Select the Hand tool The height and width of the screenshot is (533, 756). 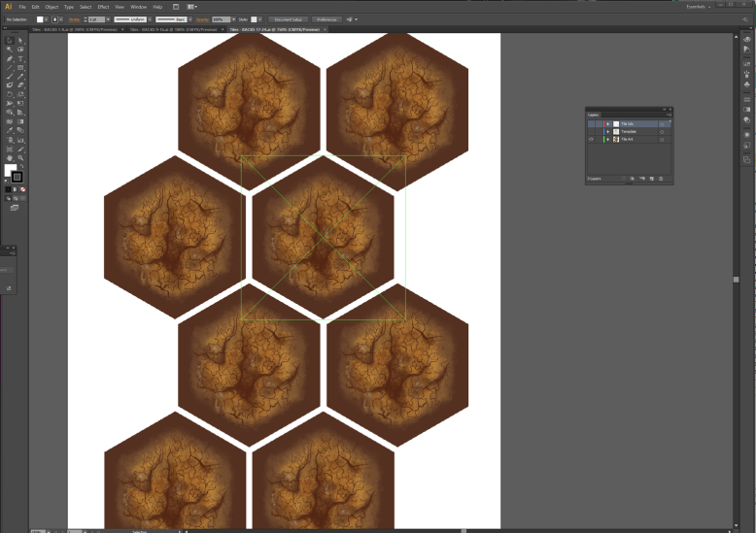point(9,158)
